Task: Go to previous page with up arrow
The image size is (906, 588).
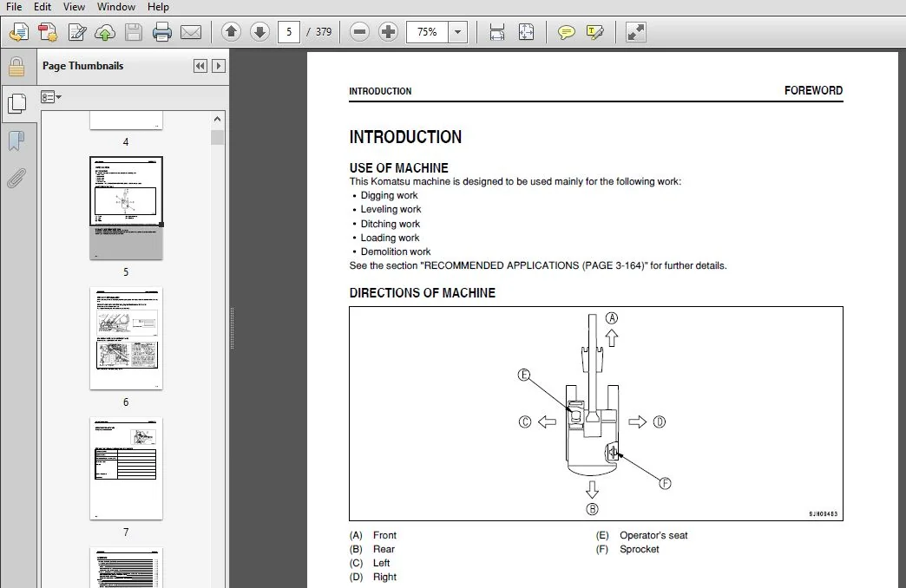Action: tap(231, 32)
